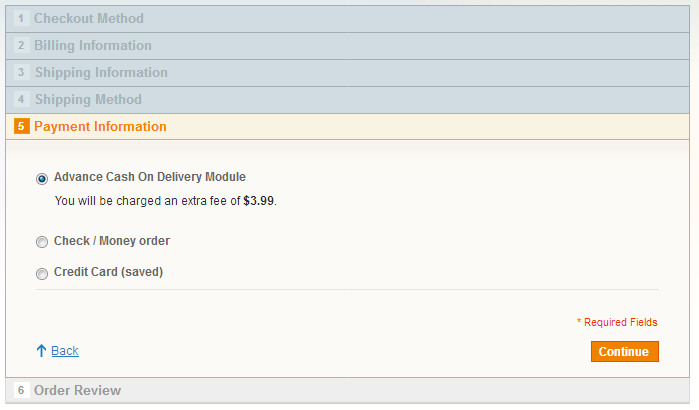This screenshot has height=410, width=699.
Task: Click the step 3 number badge
Action: coord(21,73)
